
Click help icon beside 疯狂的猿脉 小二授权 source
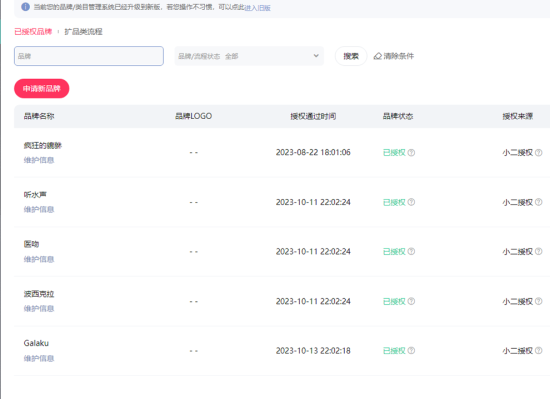[539, 153]
